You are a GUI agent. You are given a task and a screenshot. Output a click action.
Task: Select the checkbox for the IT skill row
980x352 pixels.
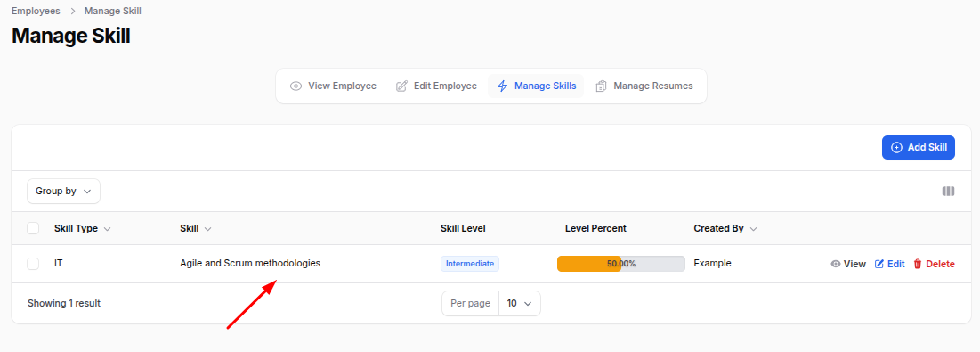point(33,264)
